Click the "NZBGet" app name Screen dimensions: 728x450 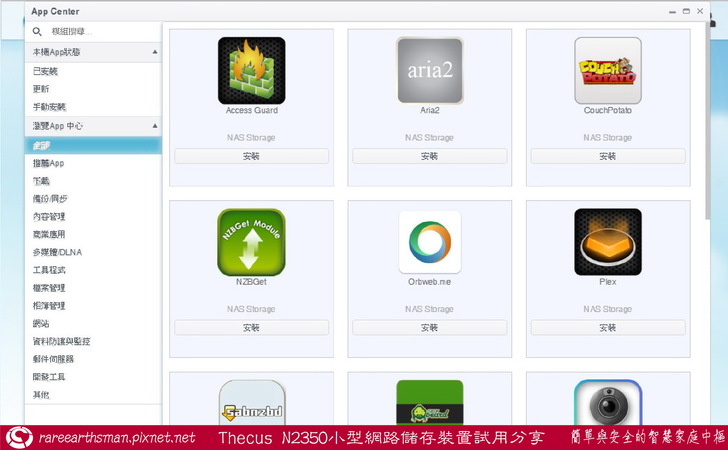[251, 282]
